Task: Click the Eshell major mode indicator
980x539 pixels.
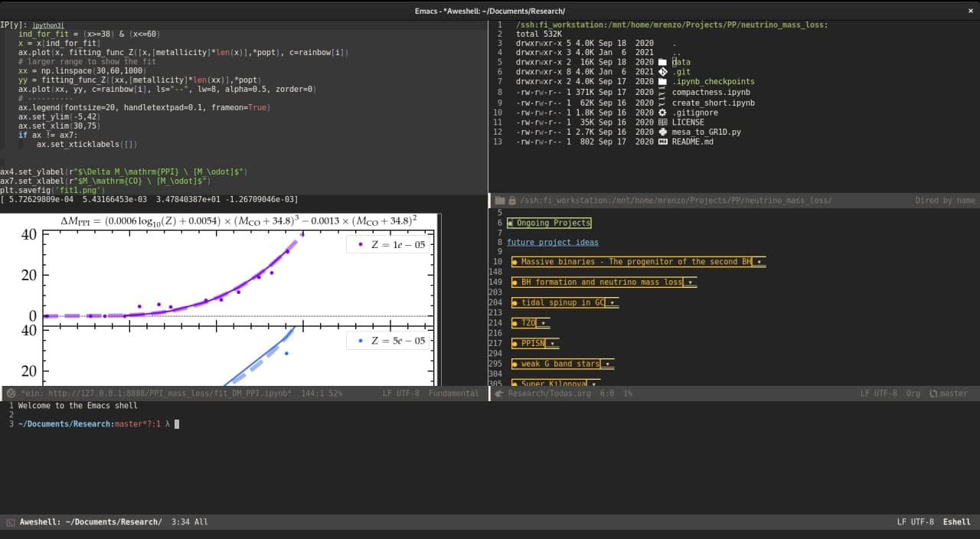Action: pyautogui.click(x=957, y=522)
